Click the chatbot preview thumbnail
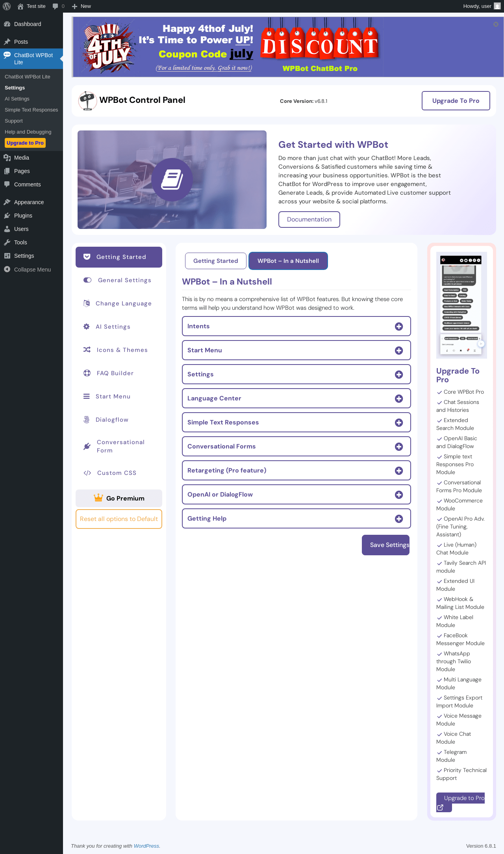This screenshot has height=854, width=504. [x=461, y=305]
